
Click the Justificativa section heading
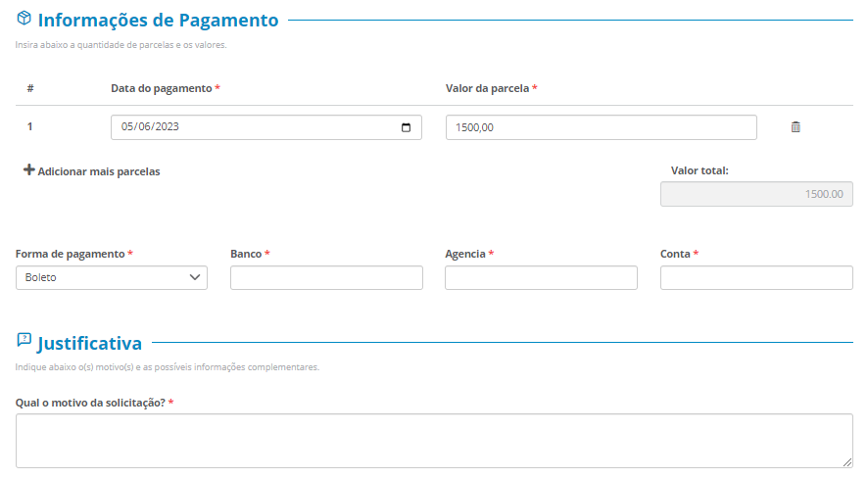pyautogui.click(x=89, y=344)
